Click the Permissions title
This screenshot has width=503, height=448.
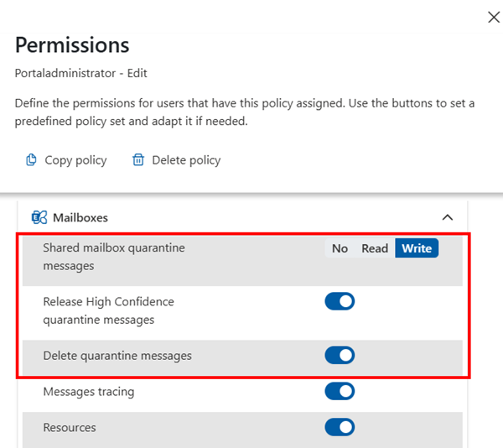pos(72,45)
